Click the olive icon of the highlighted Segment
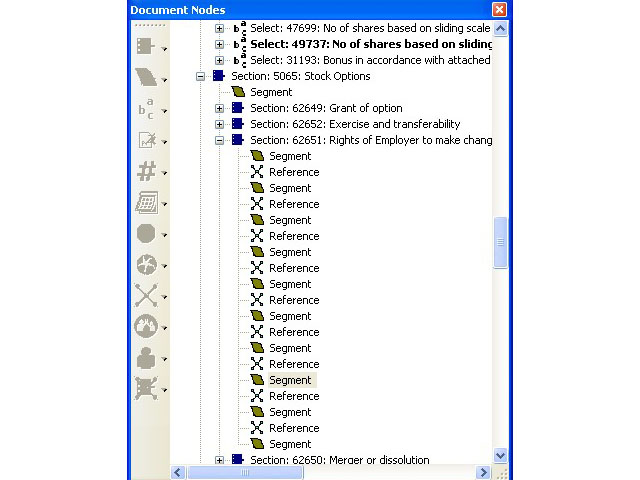 point(257,380)
